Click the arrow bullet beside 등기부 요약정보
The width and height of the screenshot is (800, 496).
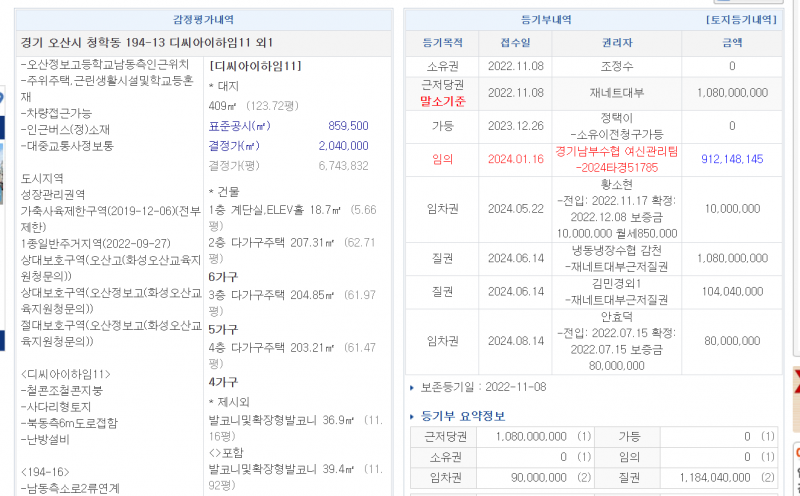[412, 416]
